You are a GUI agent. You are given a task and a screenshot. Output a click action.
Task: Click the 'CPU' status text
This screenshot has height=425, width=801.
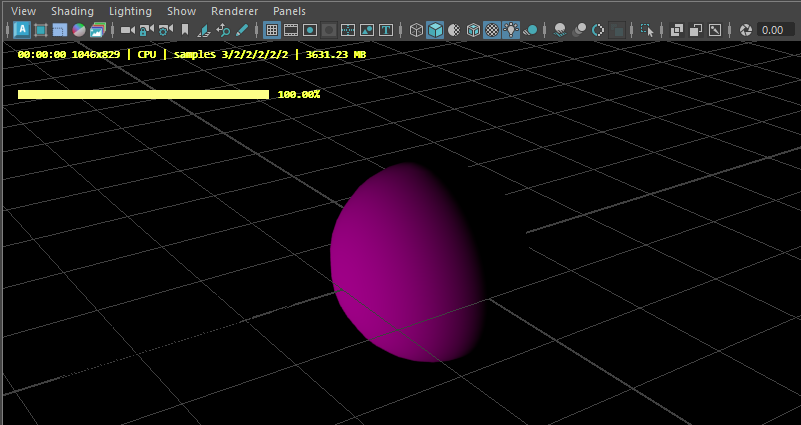(147, 54)
